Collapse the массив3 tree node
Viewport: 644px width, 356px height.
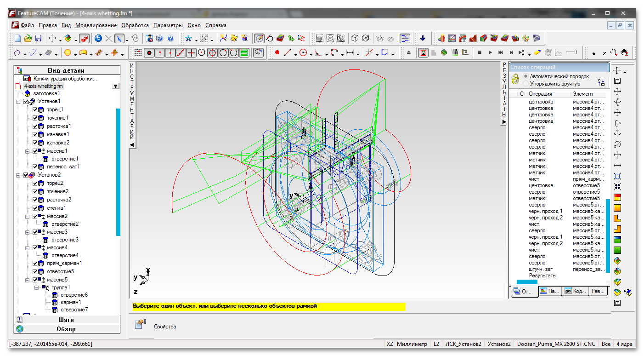click(x=28, y=232)
